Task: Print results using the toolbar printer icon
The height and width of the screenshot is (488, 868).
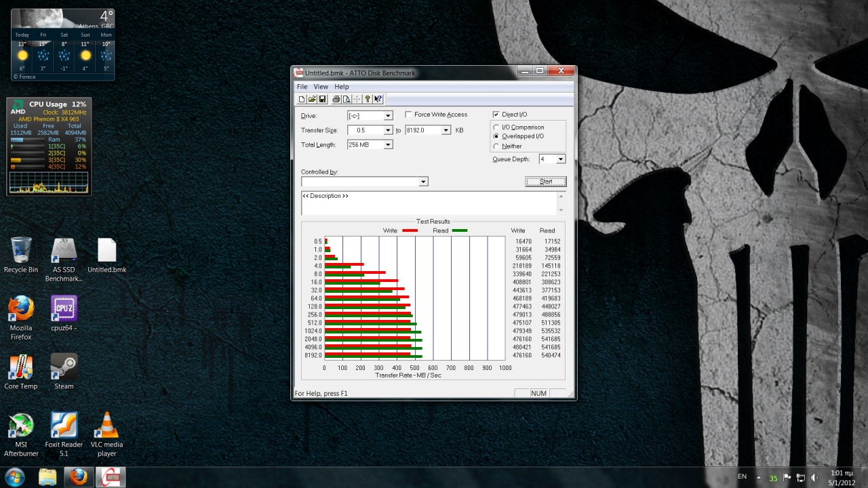Action: tap(336, 99)
